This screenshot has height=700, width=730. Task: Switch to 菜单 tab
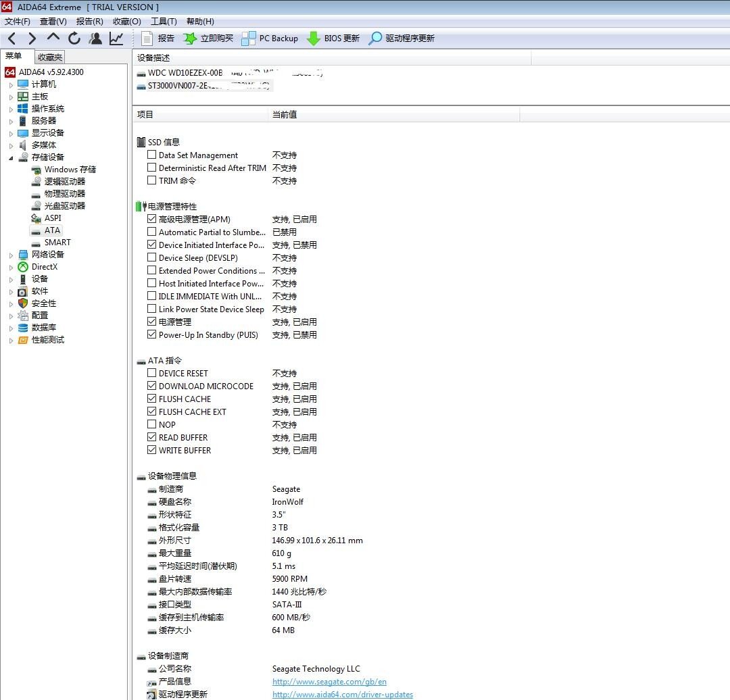(x=14, y=56)
